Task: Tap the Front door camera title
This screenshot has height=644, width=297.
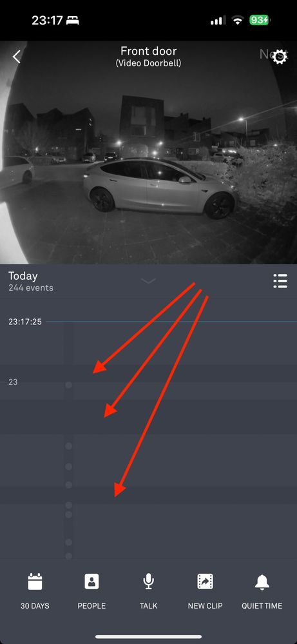Action: tap(148, 52)
